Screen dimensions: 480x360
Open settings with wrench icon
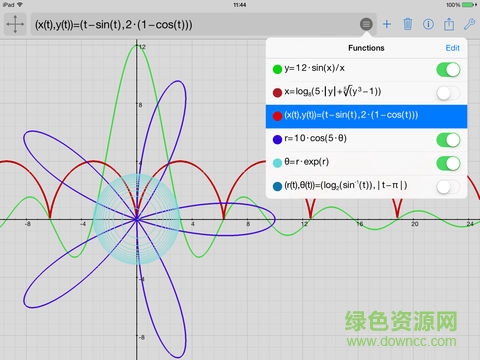tap(469, 24)
